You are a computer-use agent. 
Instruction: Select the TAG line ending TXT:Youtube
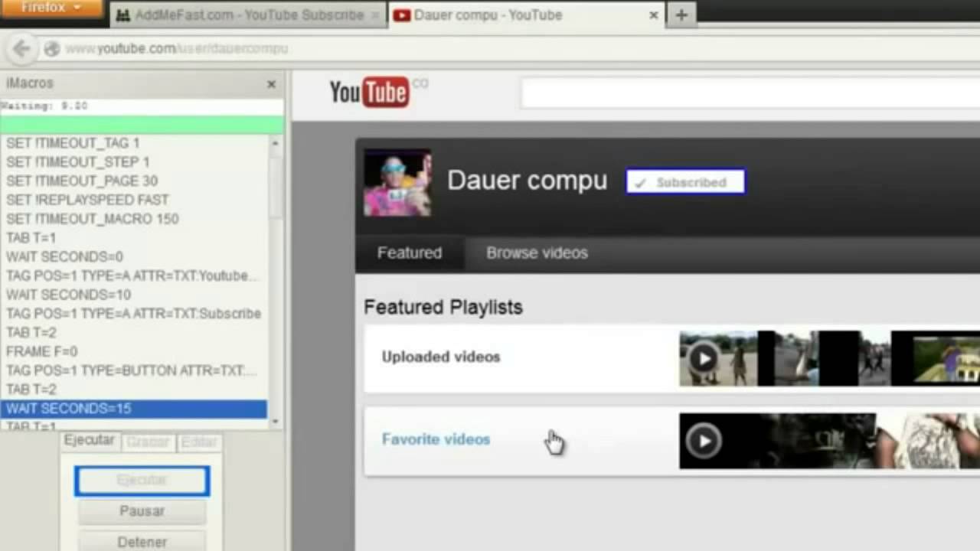pos(134,275)
